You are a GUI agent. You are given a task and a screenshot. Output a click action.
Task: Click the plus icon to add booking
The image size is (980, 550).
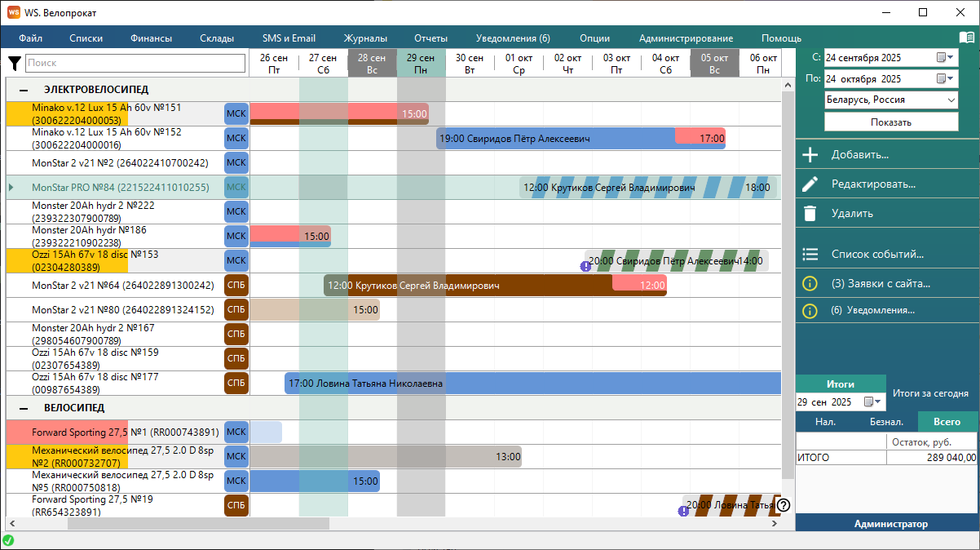[810, 154]
